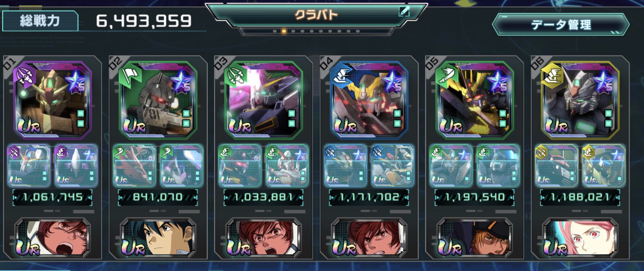
Task: Select slot 04 blue-framed Unicorn unit card
Action: (x=369, y=100)
